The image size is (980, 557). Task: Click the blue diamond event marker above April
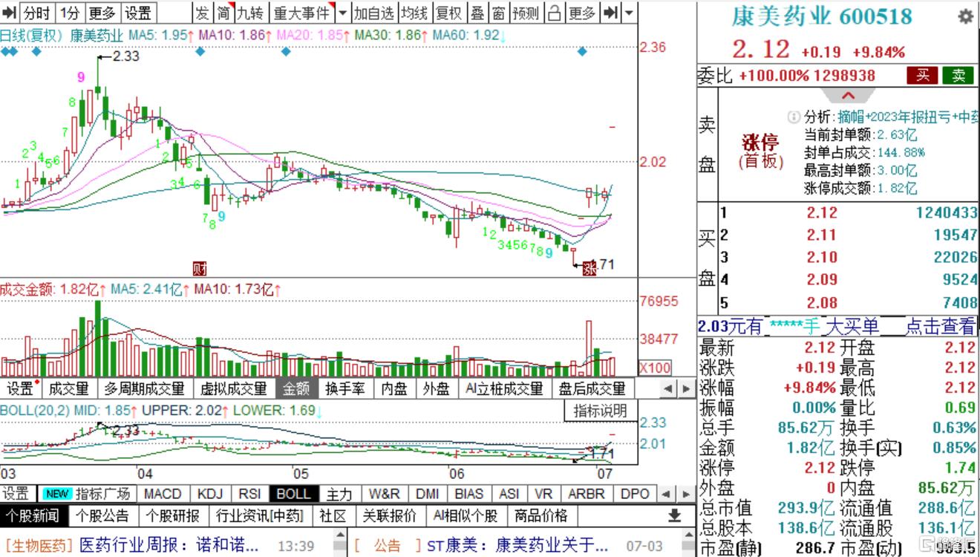pyautogui.click(x=199, y=51)
